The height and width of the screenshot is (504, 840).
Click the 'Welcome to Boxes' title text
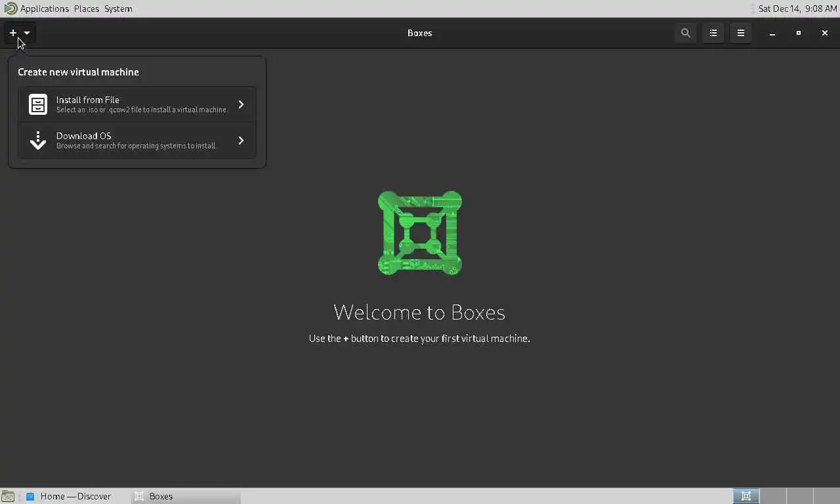[419, 312]
